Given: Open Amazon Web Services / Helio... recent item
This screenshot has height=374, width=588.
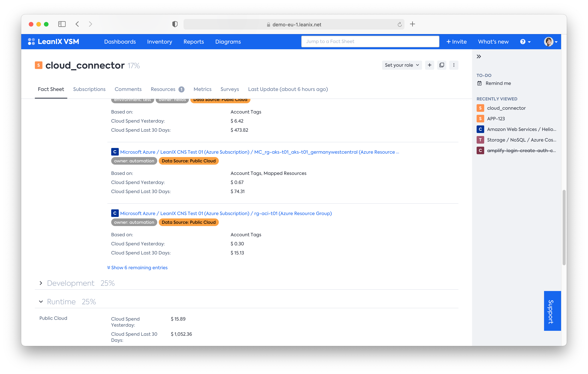Looking at the screenshot, I should click(522, 129).
